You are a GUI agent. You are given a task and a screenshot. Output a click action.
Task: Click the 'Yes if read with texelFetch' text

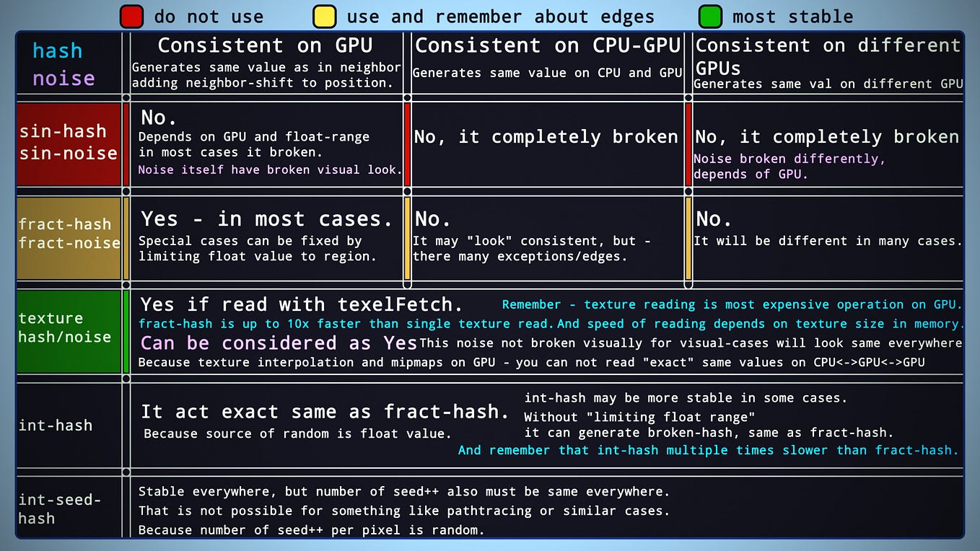coord(303,304)
